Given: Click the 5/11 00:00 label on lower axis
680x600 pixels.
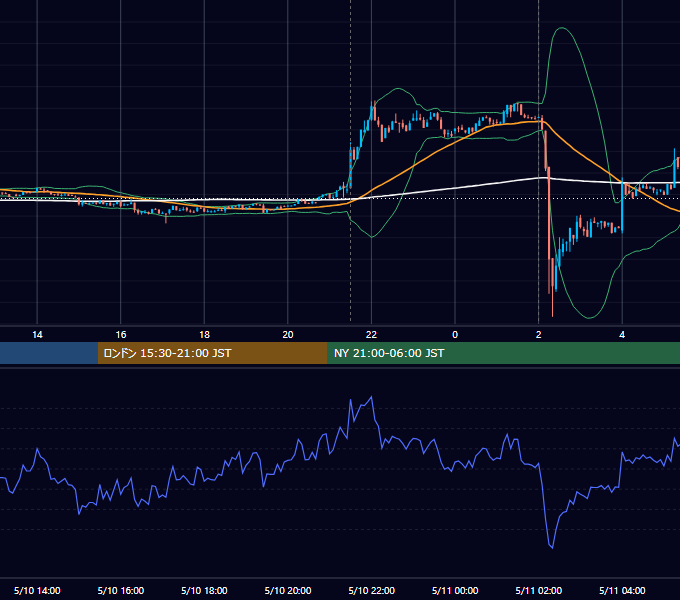Looking at the screenshot, I should click(x=455, y=590).
